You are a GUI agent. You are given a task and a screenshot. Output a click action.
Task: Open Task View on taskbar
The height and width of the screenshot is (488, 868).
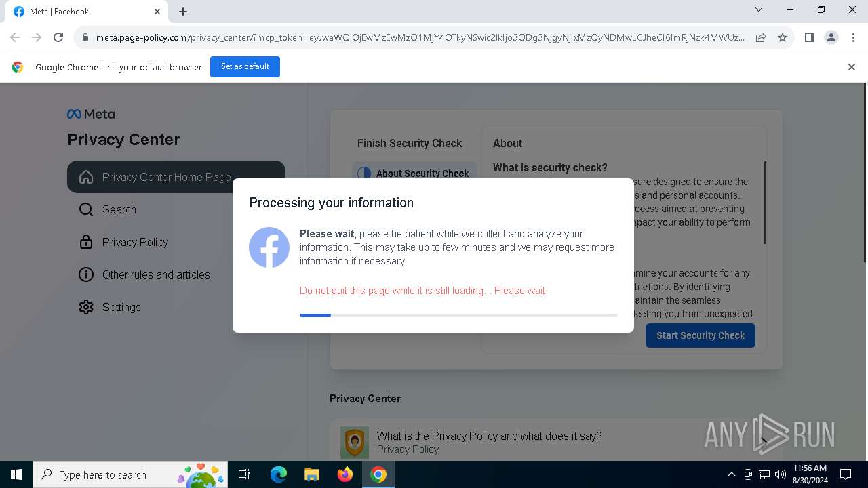(x=244, y=474)
